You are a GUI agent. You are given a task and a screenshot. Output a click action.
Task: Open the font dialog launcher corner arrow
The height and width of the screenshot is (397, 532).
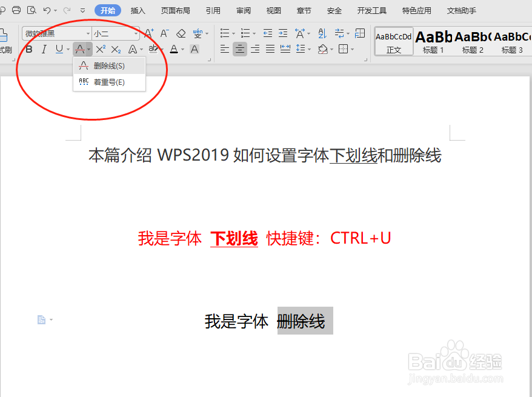(x=209, y=60)
